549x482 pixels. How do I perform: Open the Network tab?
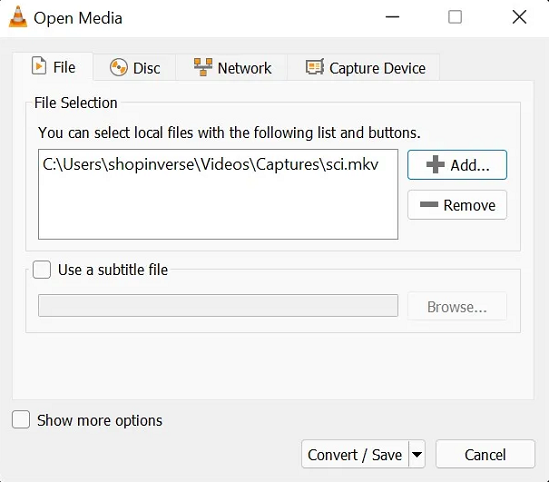tap(232, 68)
